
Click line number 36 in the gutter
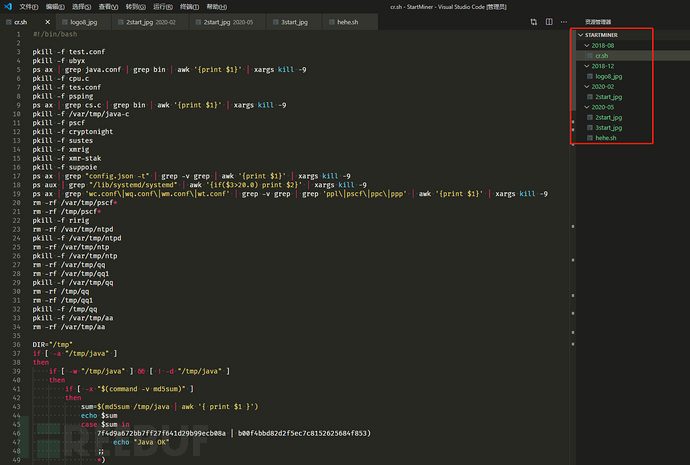tap(16, 344)
